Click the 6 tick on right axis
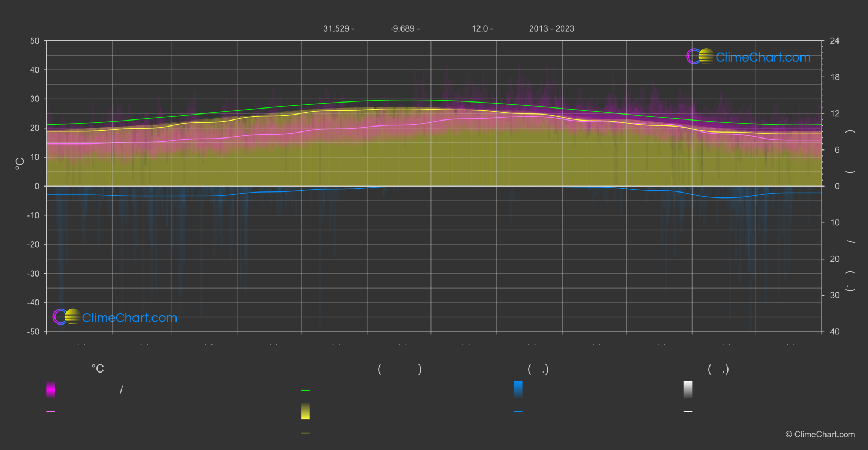Screen dimensions: 868x450 (837, 150)
